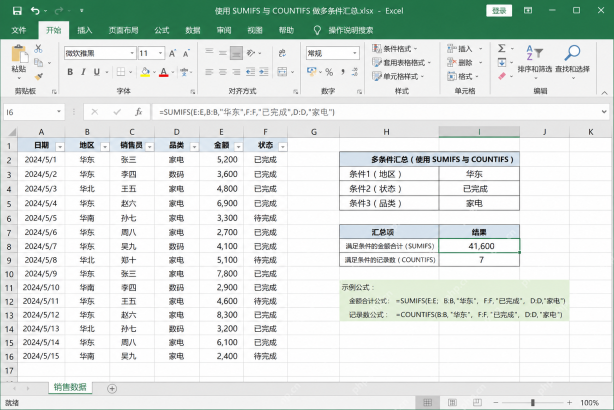Open the 地区 column filter dropdown
614x410 pixels.
click(x=105, y=147)
